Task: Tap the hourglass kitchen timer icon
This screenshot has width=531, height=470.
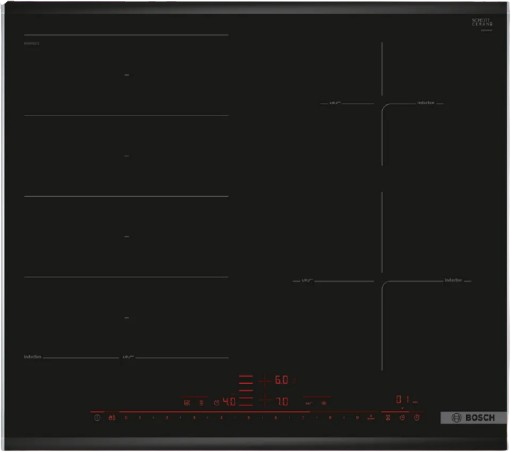Action: (x=388, y=418)
